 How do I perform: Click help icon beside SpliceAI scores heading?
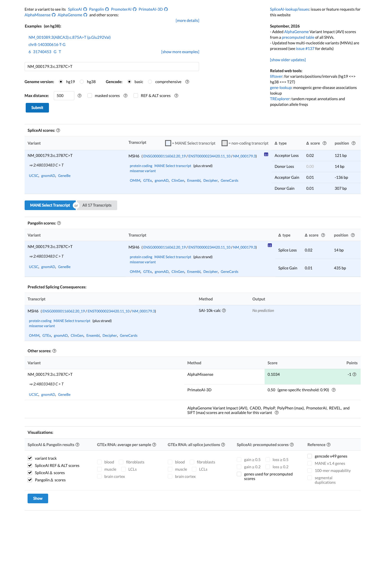point(58,130)
